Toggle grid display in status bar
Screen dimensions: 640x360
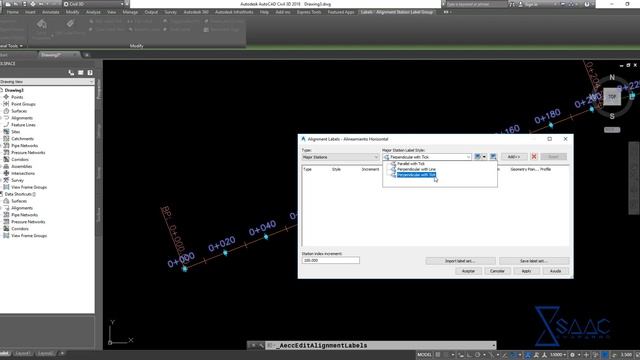pos(438,355)
